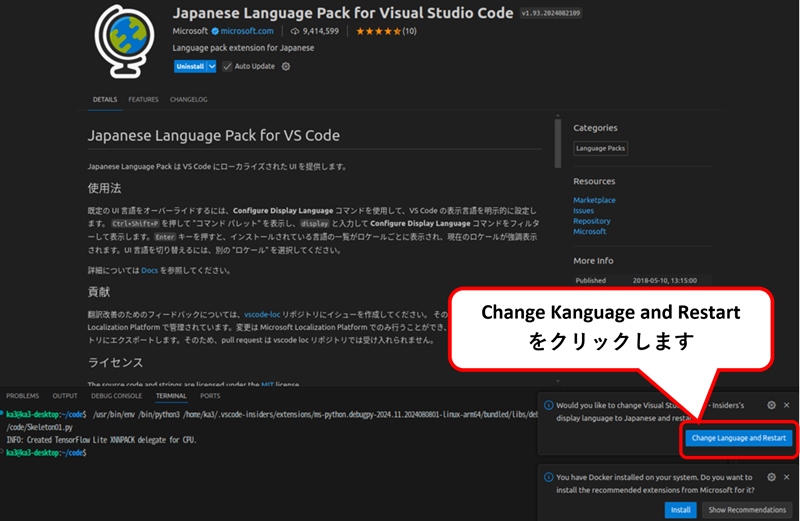800x521 pixels.
Task: Click the Language Packs category tag
Action: (601, 148)
